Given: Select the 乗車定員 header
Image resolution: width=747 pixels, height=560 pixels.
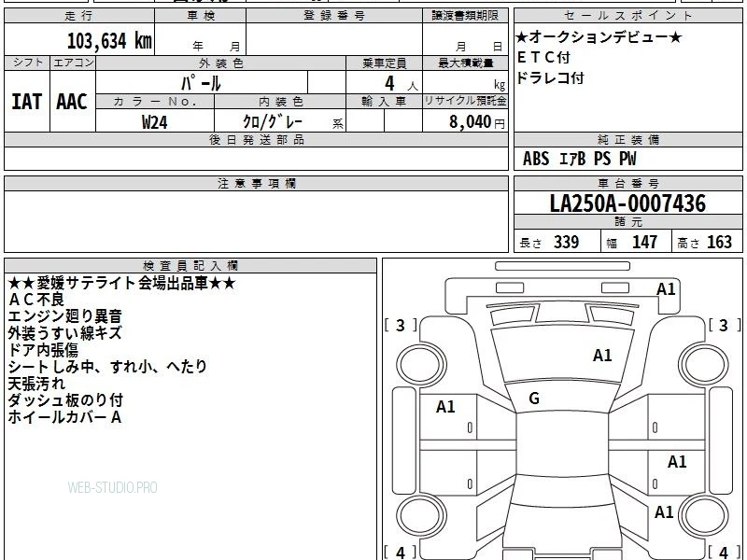Looking at the screenshot, I should (x=384, y=63).
